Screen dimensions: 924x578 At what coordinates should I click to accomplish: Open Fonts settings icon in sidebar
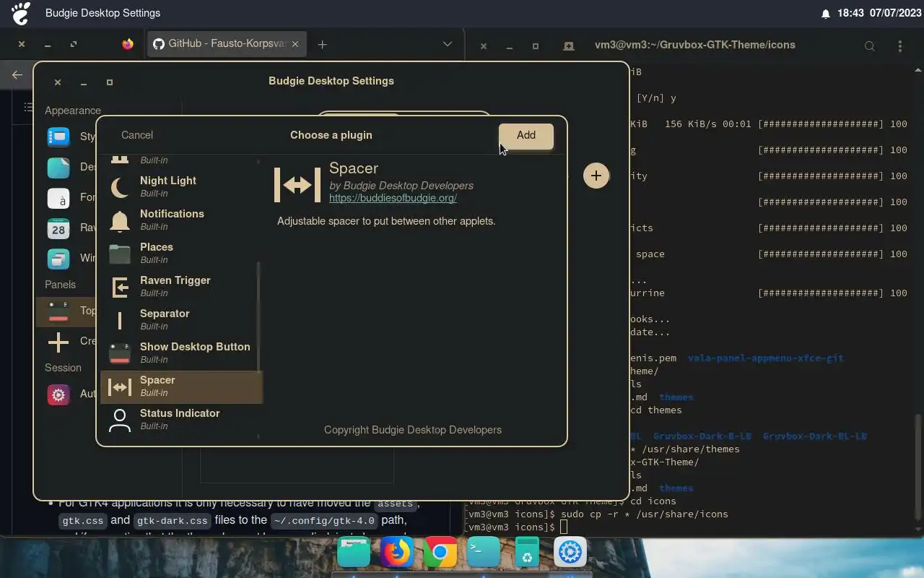pyautogui.click(x=58, y=197)
